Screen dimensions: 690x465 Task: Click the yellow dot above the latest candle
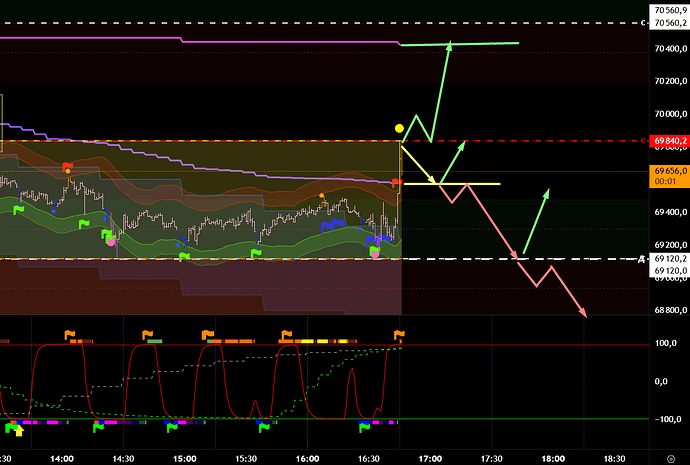click(x=399, y=128)
